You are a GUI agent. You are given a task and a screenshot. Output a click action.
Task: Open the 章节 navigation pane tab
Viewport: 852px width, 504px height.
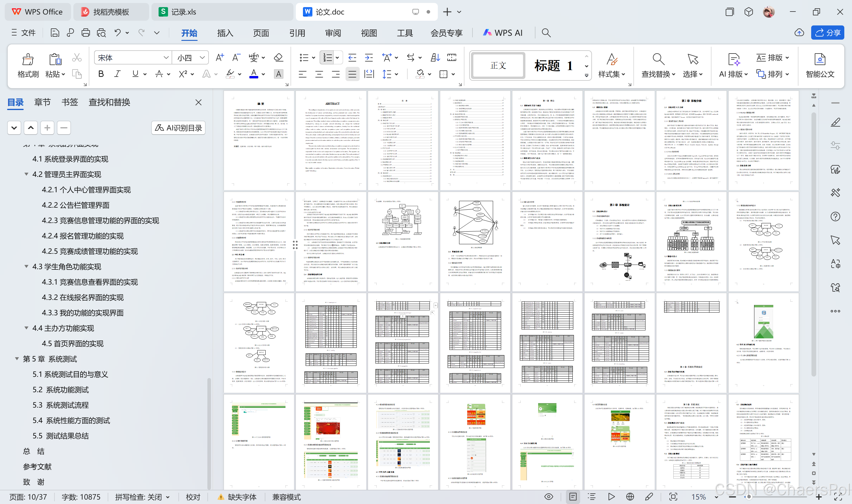point(42,102)
